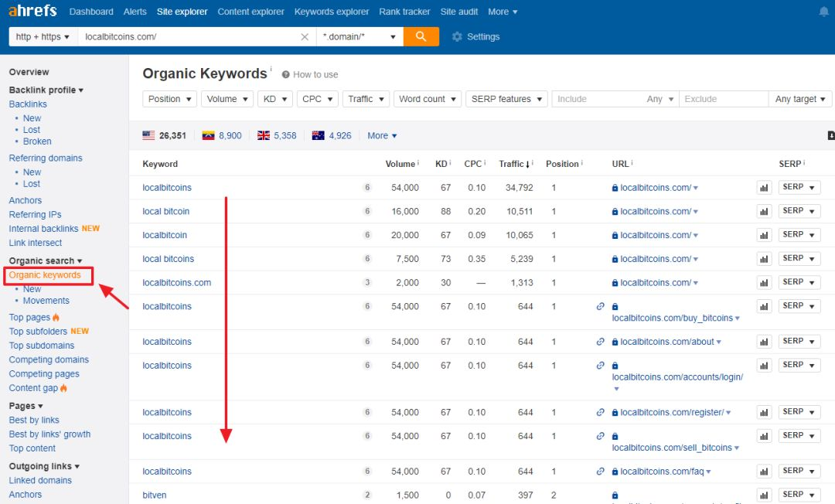Open Top pages in the sidebar
The image size is (835, 504).
(29, 318)
